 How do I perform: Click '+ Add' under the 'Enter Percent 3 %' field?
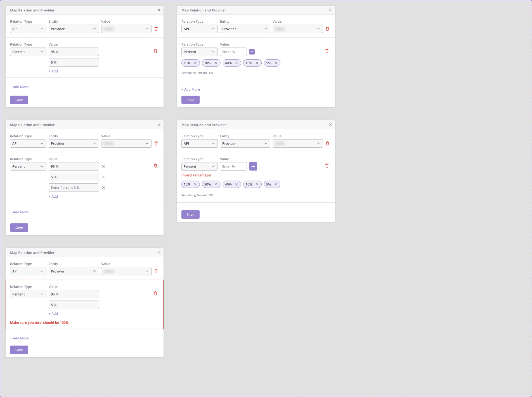click(x=53, y=197)
